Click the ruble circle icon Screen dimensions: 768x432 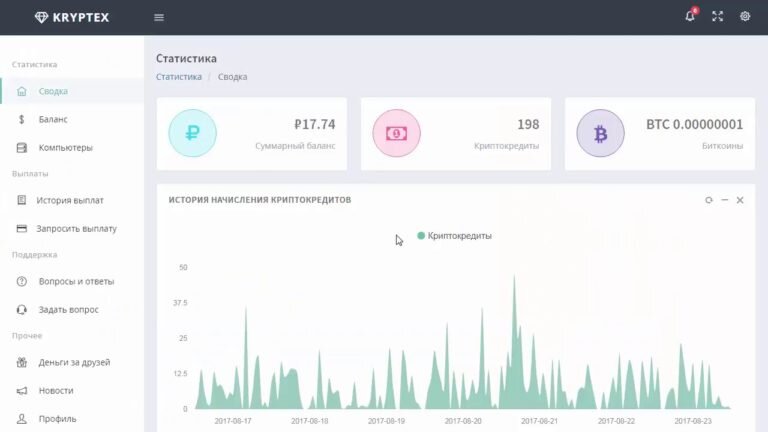tap(192, 133)
